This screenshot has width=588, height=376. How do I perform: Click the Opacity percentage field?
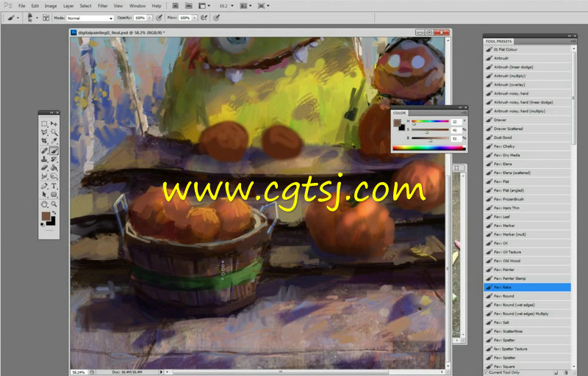tap(140, 18)
